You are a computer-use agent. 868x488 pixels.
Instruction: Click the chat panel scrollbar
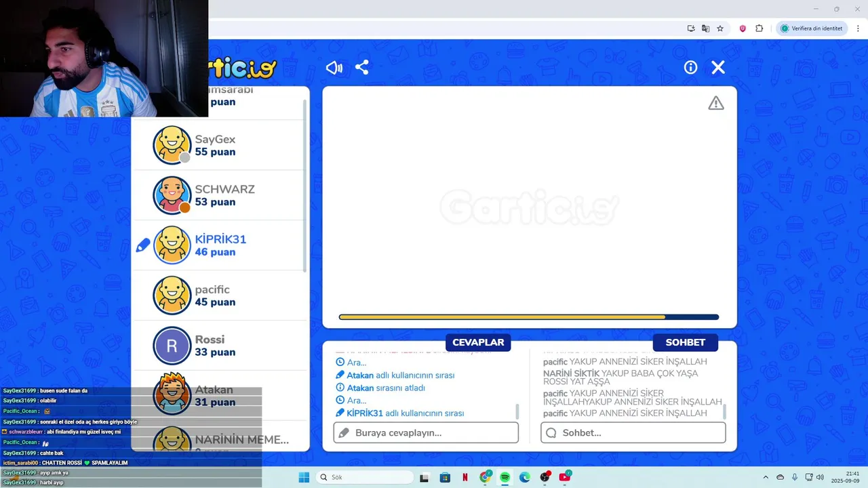[x=724, y=411]
